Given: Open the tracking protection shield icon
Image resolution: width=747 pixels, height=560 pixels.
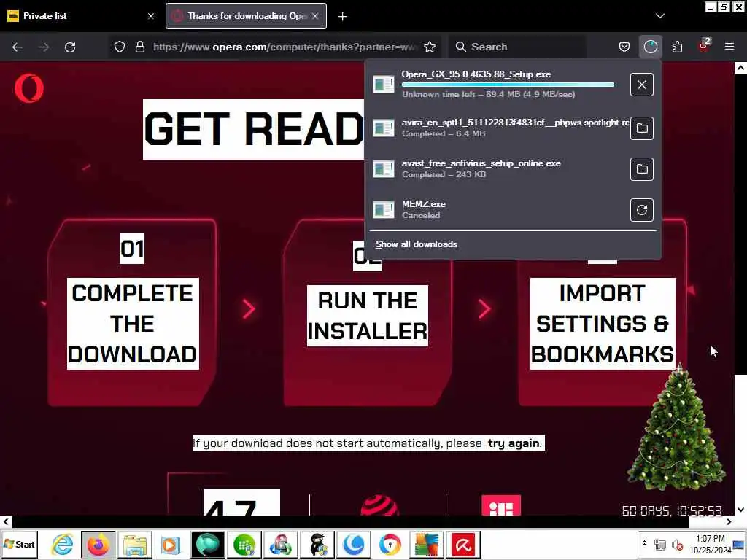Looking at the screenshot, I should click(120, 47).
